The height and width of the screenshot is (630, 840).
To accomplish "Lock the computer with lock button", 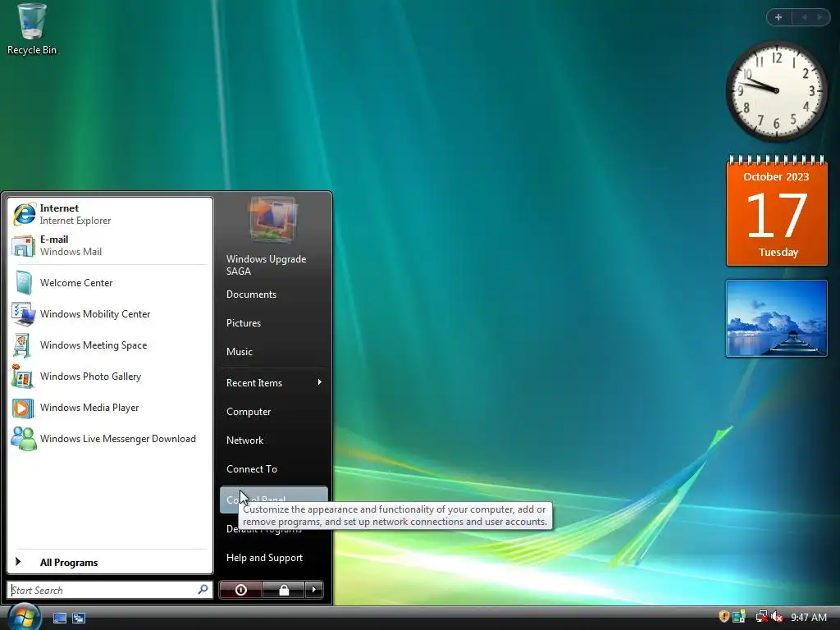I will point(284,590).
